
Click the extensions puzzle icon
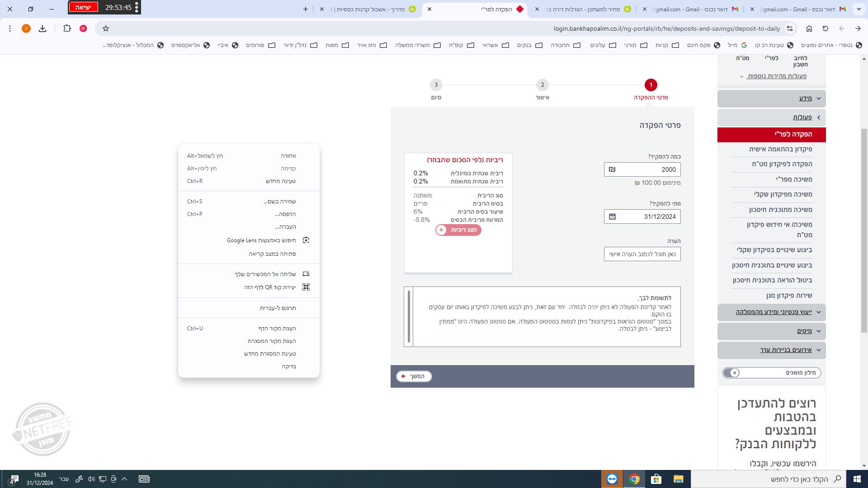click(x=67, y=28)
